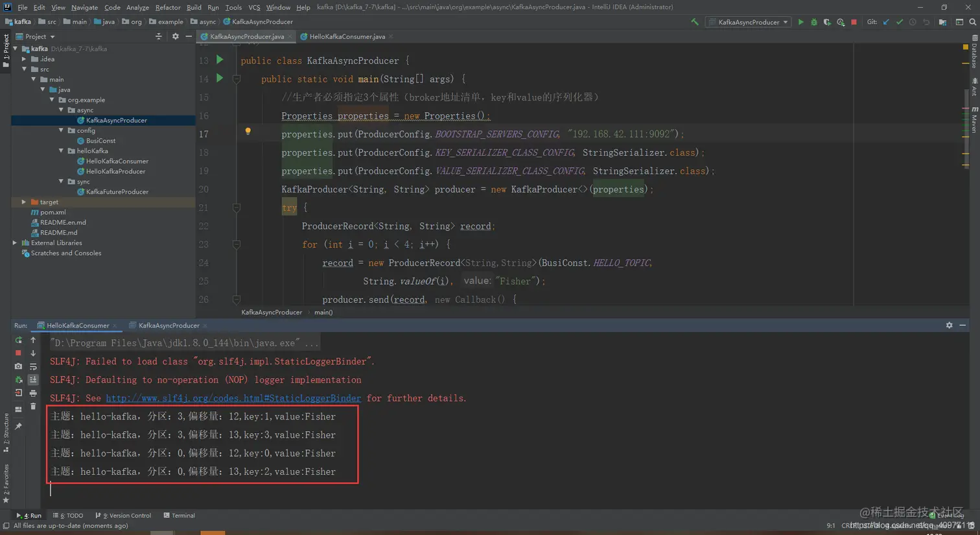This screenshot has height=535, width=980.
Task: Commit changes with Git green checkmark
Action: (900, 22)
